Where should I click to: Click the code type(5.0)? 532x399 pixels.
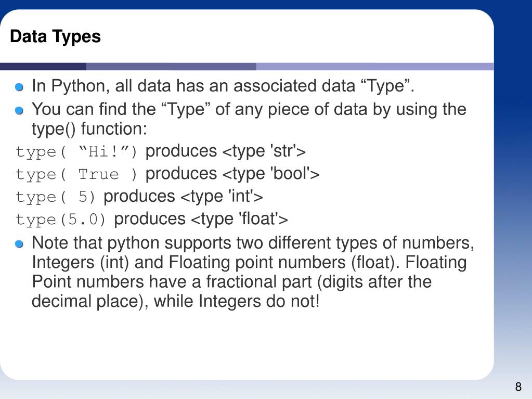[61, 220]
